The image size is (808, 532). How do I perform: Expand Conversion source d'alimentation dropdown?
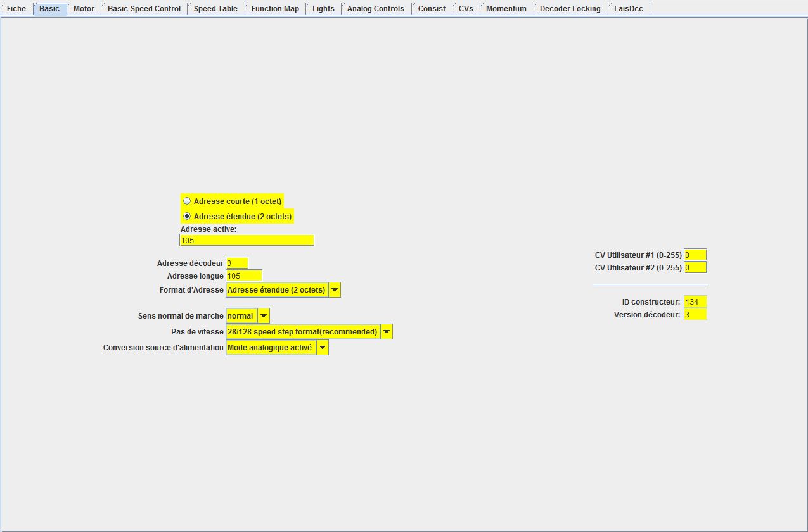pyautogui.click(x=323, y=348)
